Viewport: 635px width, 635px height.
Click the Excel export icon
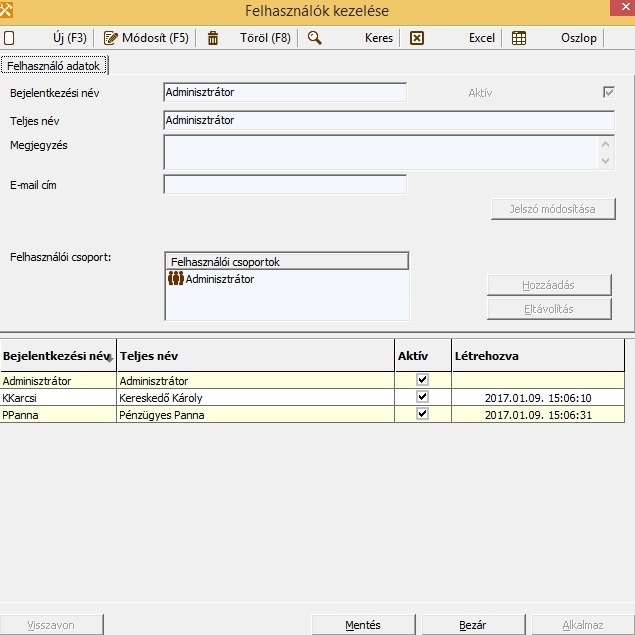point(417,38)
